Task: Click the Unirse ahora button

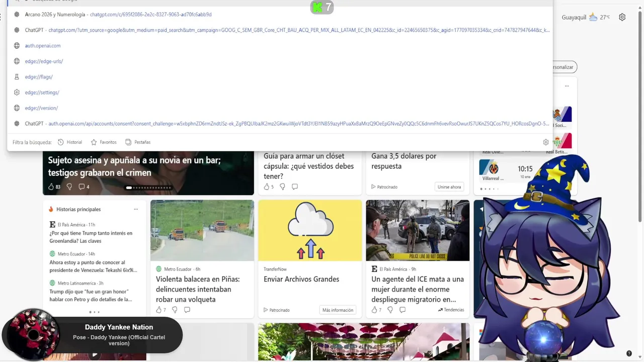Action: coord(449,187)
